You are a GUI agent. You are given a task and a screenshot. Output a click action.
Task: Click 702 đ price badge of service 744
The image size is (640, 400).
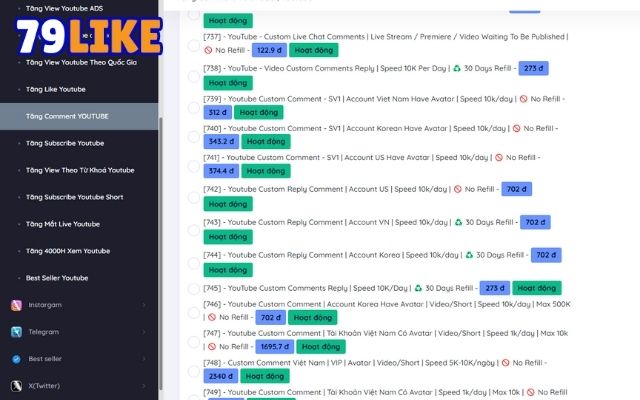tap(546, 255)
